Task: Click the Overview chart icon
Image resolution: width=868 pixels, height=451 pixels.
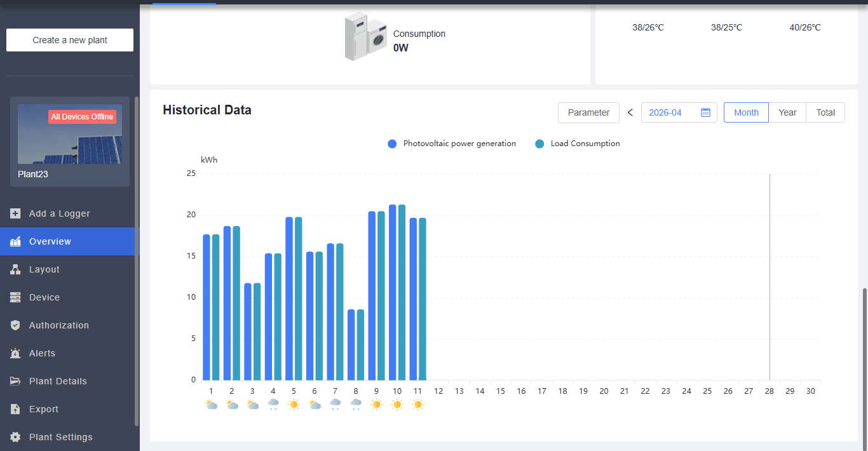Action: [x=16, y=241]
